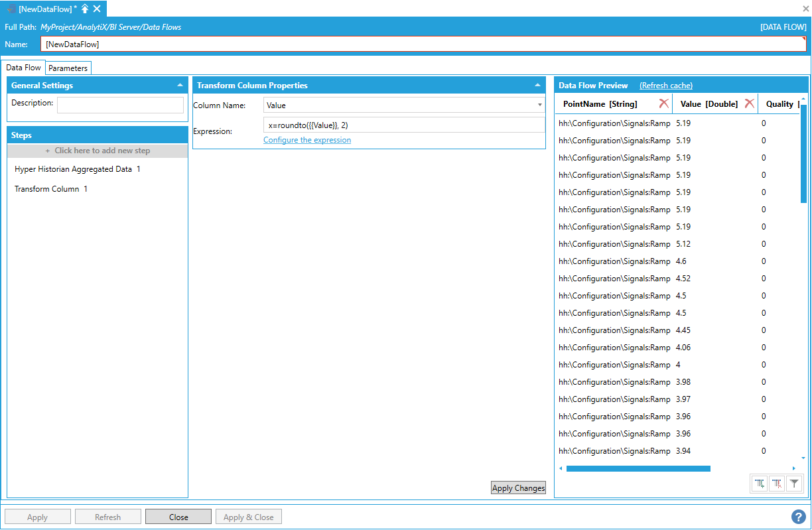
Task: Open the Configure the expression link
Action: (307, 140)
